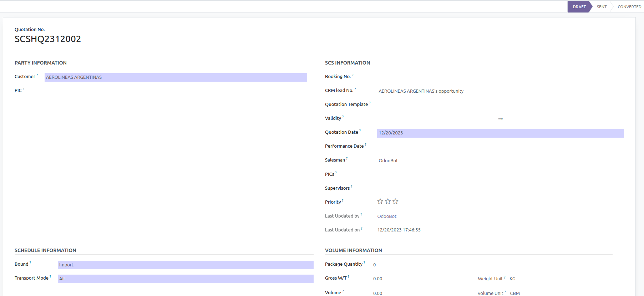Click the help mark beside Transport Mode

click(50, 277)
